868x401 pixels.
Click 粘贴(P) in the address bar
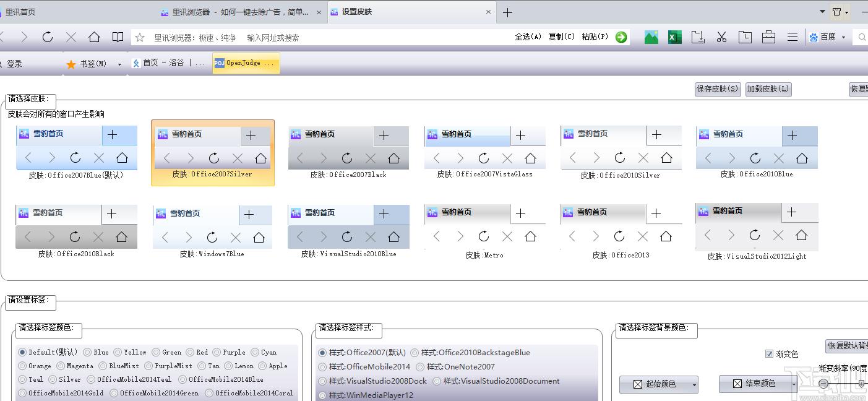595,37
